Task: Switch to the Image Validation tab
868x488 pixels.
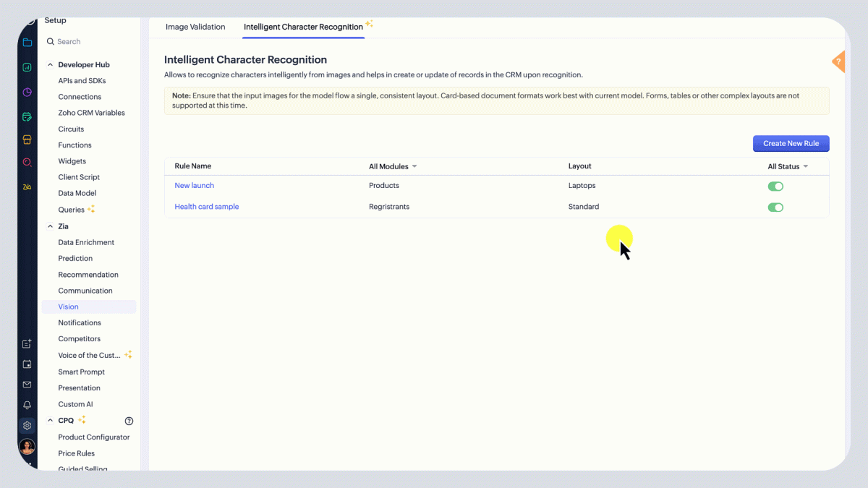Action: (x=195, y=27)
